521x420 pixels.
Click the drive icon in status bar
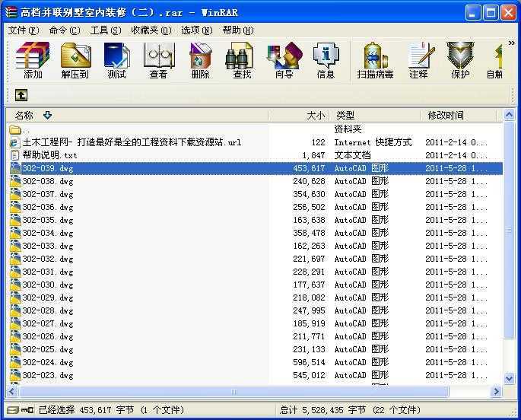[x=13, y=410]
